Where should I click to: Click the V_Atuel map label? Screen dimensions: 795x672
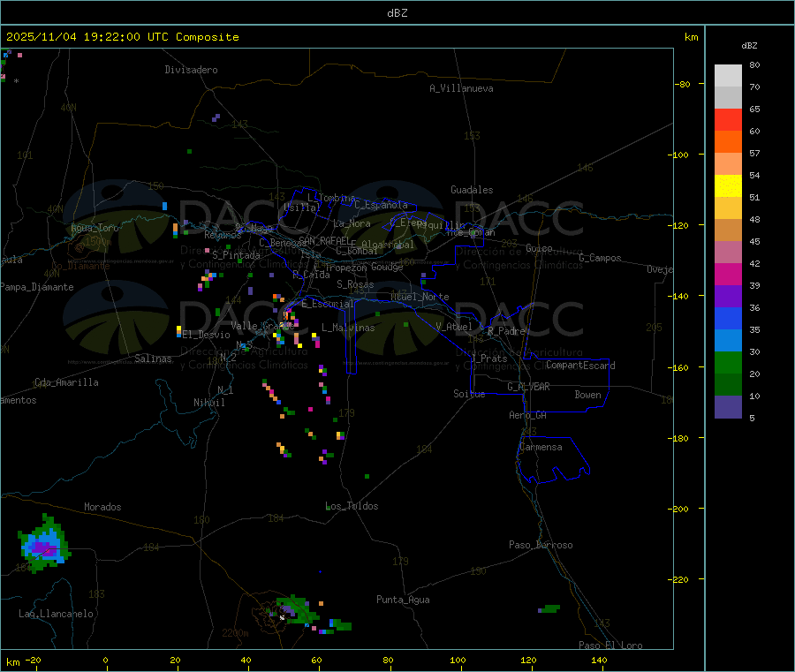click(454, 327)
